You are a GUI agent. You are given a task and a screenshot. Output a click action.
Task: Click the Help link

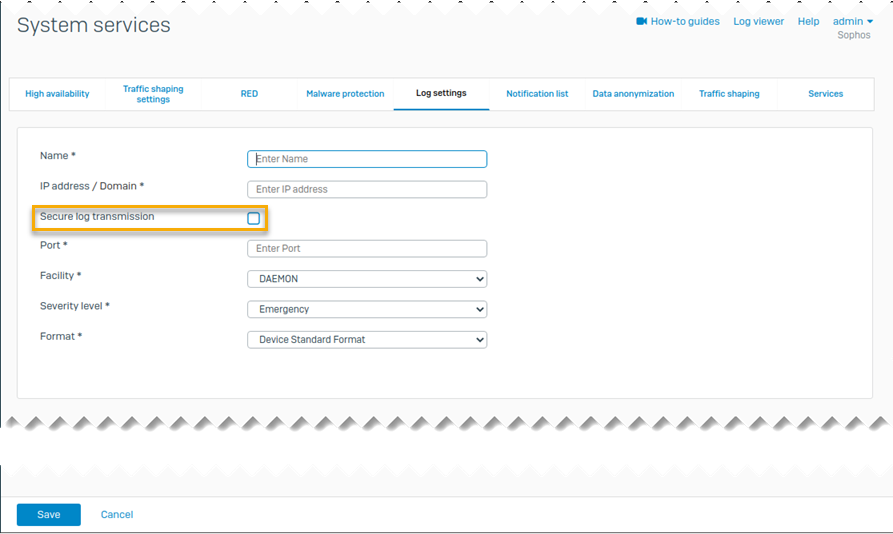pos(808,21)
